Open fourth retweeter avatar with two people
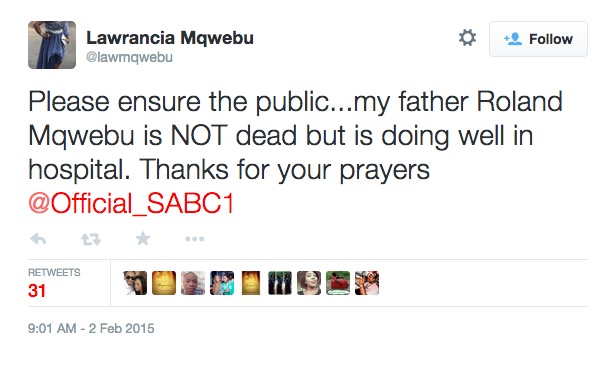Viewport: 616px width, 365px height. [222, 283]
